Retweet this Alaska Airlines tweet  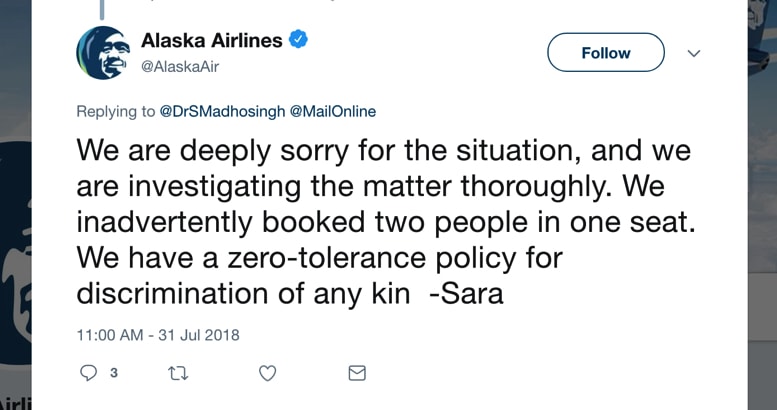pyautogui.click(x=178, y=373)
